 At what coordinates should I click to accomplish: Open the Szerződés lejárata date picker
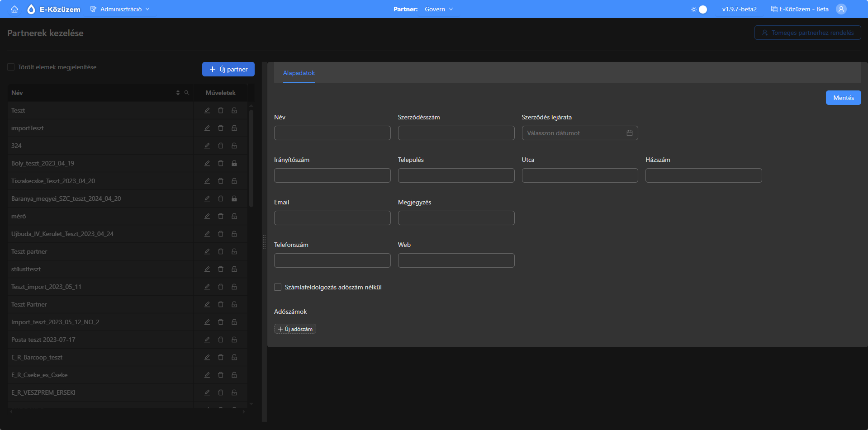(579, 133)
